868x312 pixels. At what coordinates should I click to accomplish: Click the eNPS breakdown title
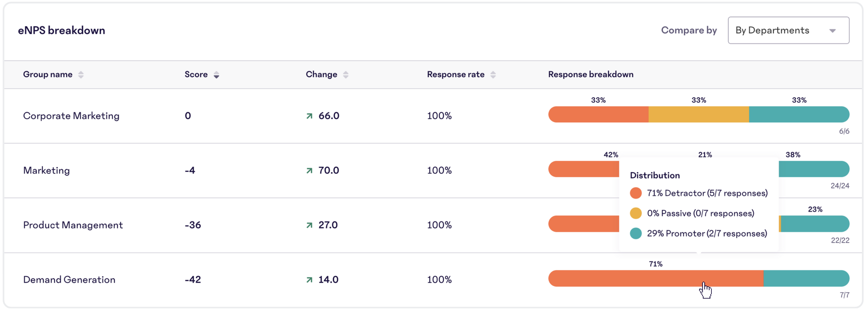point(61,31)
